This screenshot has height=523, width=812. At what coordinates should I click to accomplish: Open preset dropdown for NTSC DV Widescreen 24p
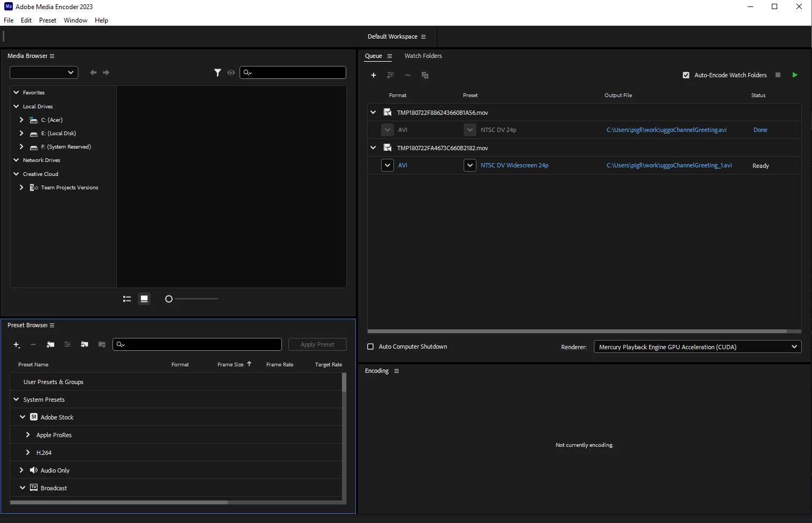coord(470,165)
